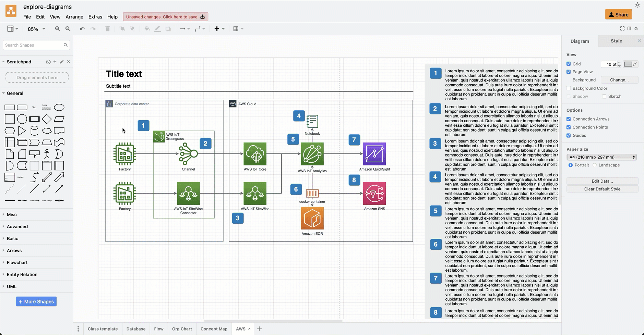
Task: Click the More Shapes button
Action: (x=36, y=301)
